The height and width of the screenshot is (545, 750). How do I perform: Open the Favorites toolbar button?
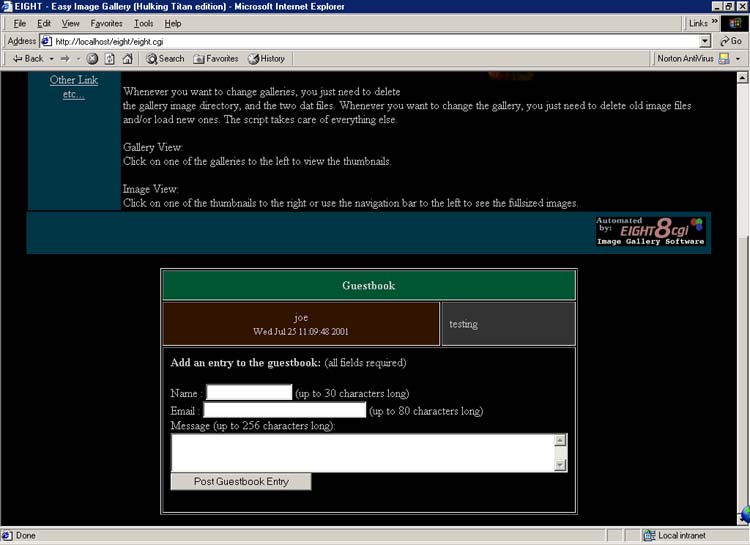coord(216,59)
